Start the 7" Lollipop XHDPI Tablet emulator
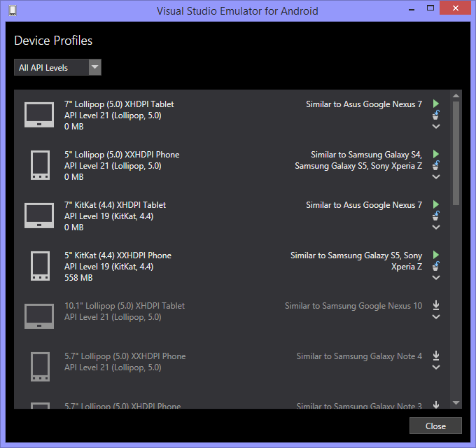The width and height of the screenshot is (476, 448). tap(436, 103)
